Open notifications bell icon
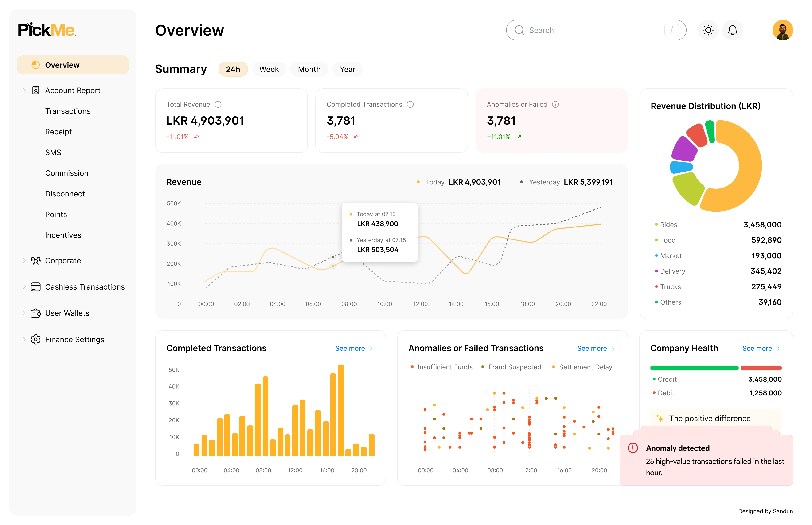This screenshot has height=525, width=812. coord(732,30)
